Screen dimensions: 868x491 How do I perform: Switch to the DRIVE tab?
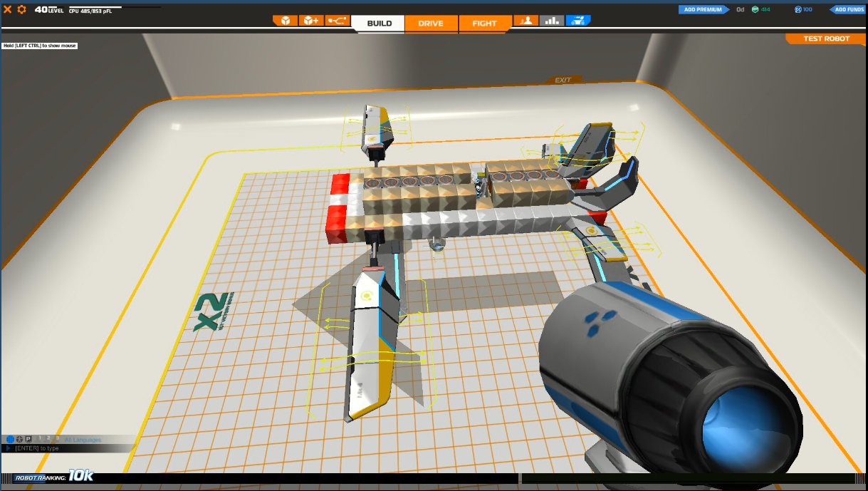tap(431, 24)
